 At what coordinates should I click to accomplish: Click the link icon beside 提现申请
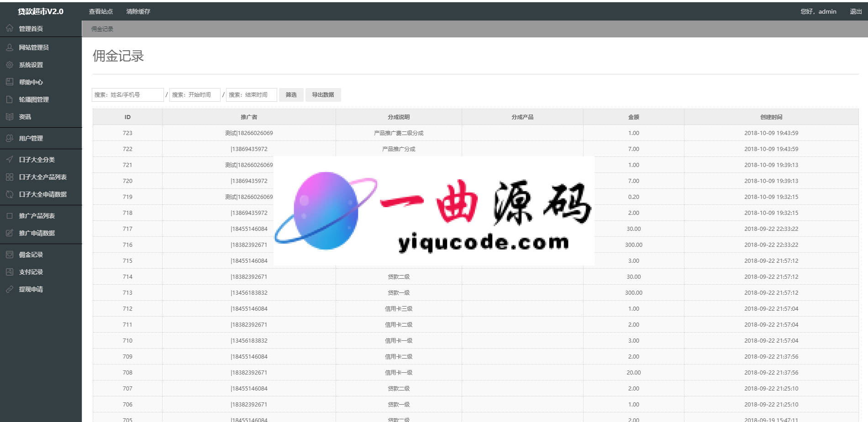click(x=10, y=289)
